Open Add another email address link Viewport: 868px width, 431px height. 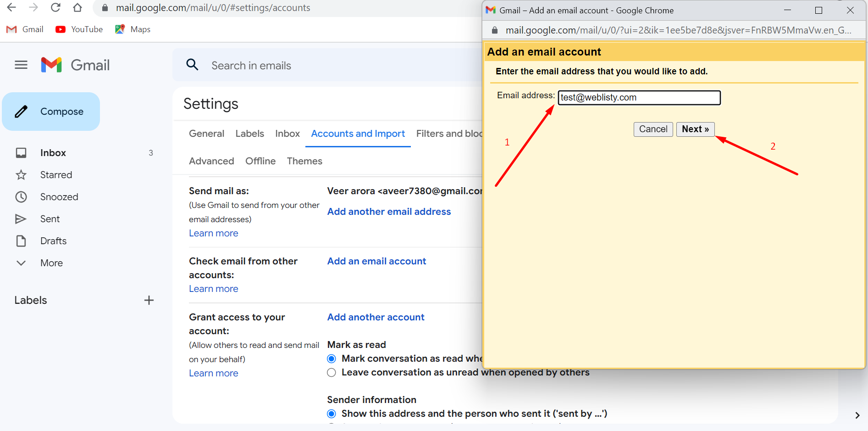389,212
